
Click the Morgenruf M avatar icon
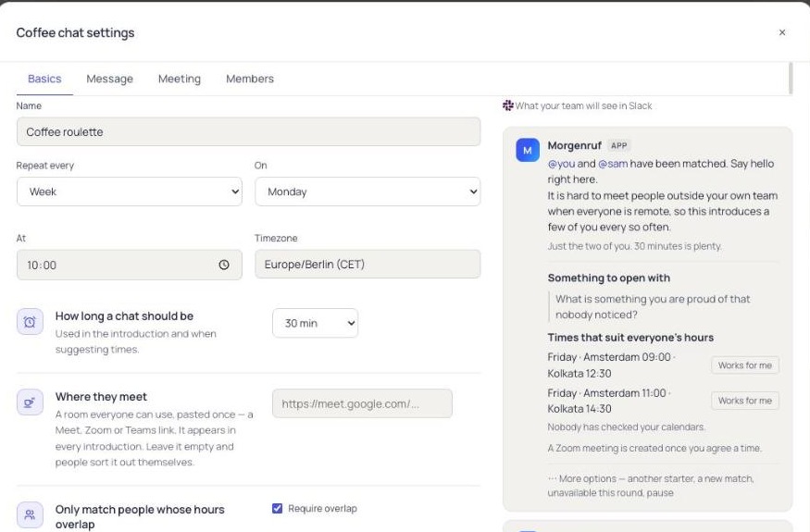[528, 150]
